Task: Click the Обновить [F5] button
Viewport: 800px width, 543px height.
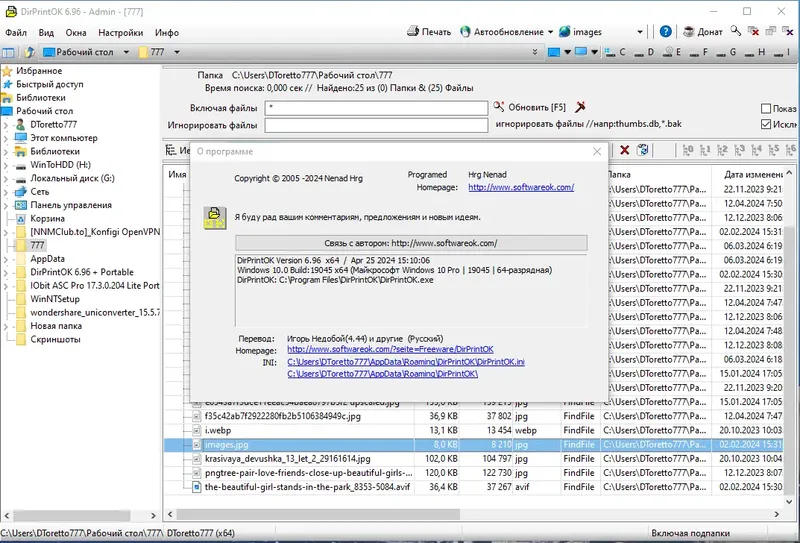Action: click(529, 107)
